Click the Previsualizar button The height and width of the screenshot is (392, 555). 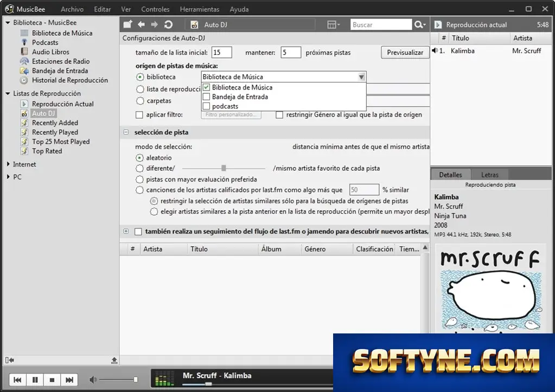click(x=405, y=53)
